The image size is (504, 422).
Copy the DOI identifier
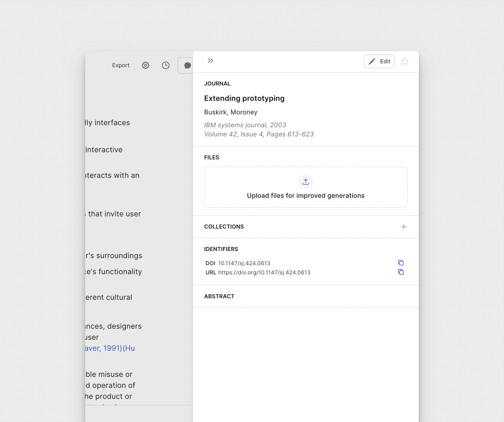click(401, 263)
